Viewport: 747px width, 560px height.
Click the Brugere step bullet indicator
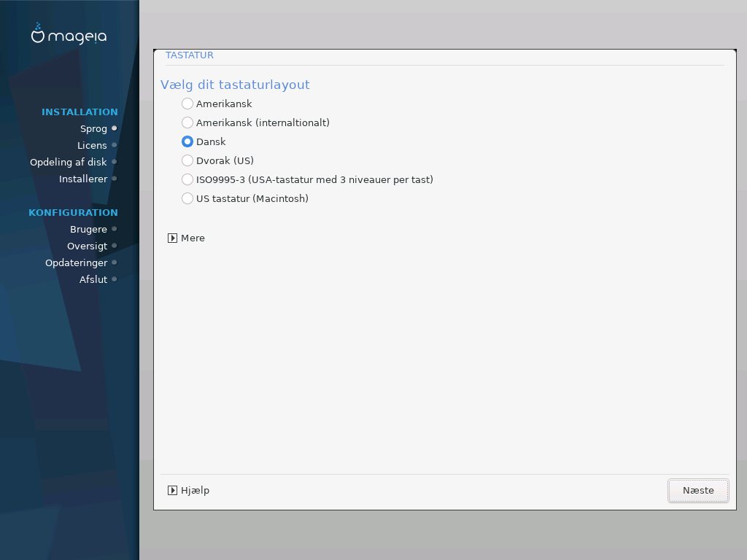[x=115, y=229]
